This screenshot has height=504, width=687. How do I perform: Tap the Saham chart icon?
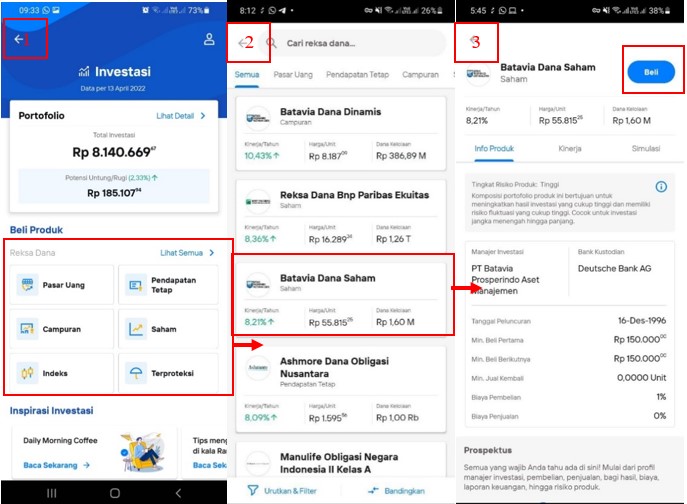click(135, 329)
